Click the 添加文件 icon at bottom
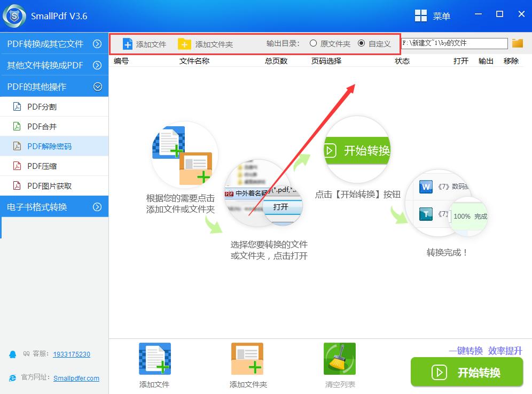 tap(154, 358)
